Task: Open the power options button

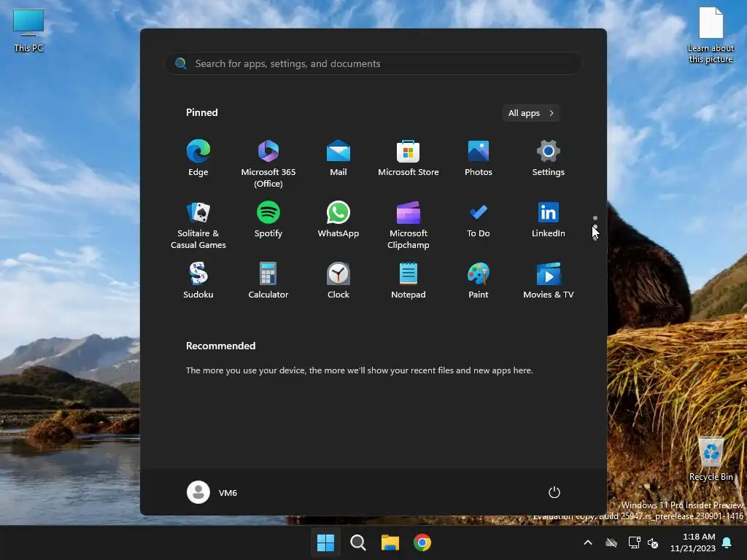Action: click(x=554, y=492)
